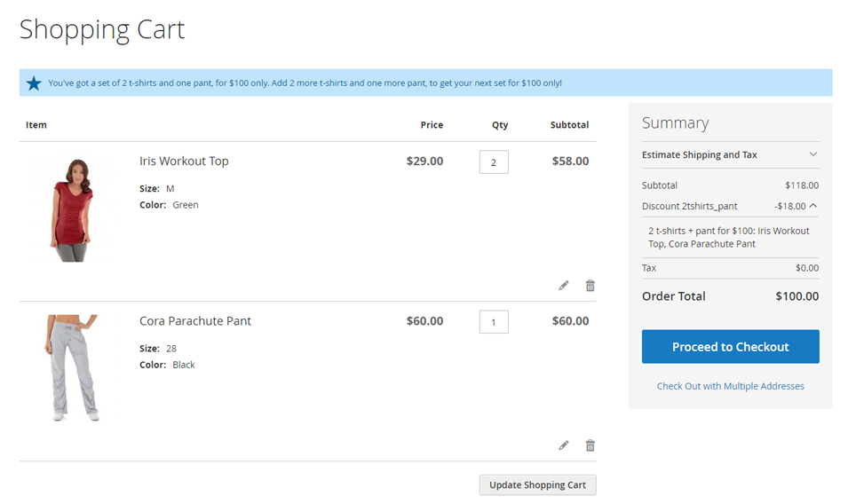Screen dimensions: 848x504
Task: Click Update Shopping Cart button
Action: pos(537,484)
